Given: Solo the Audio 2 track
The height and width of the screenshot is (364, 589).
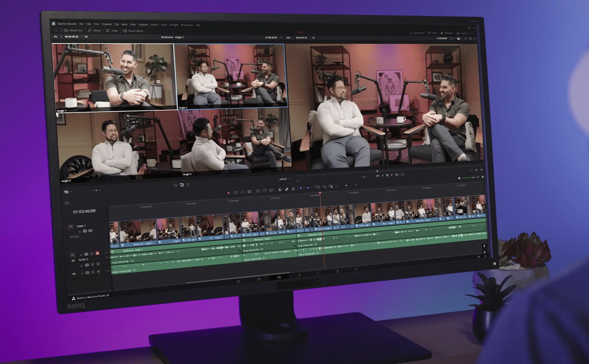Looking at the screenshot, I should (x=93, y=265).
